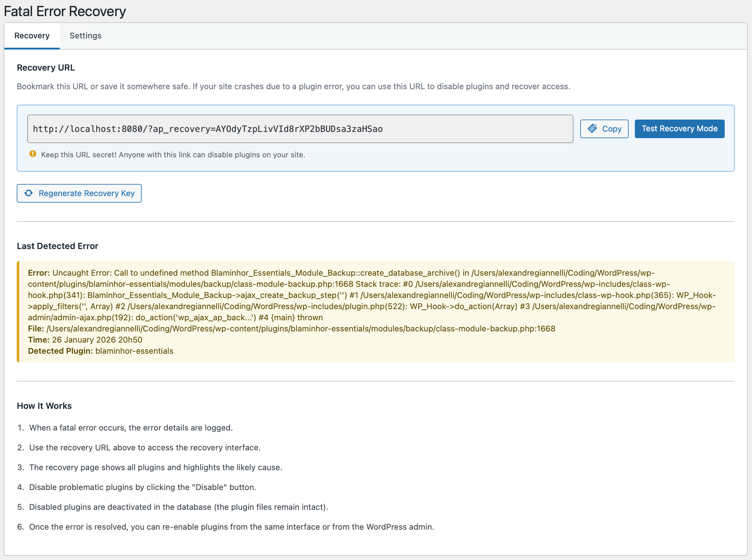752x560 pixels.
Task: Click the Keep this URL secret warning text
Action: pyautogui.click(x=173, y=155)
